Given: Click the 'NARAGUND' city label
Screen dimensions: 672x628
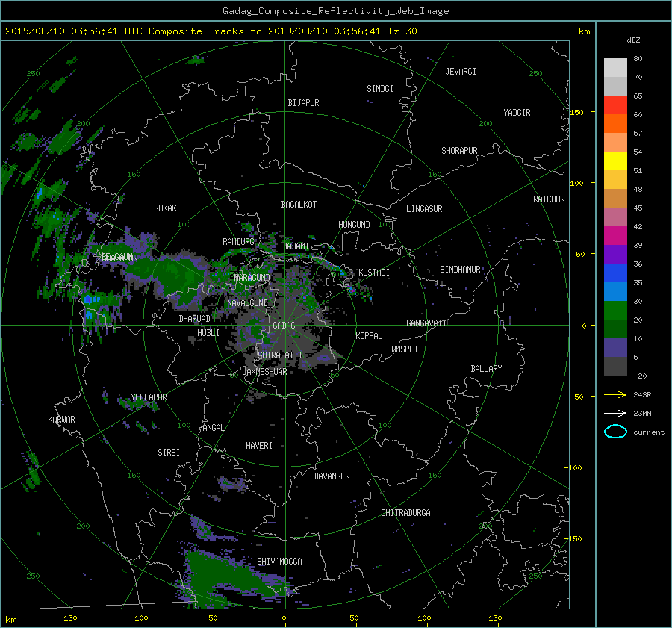Looking at the screenshot, I should tap(252, 278).
